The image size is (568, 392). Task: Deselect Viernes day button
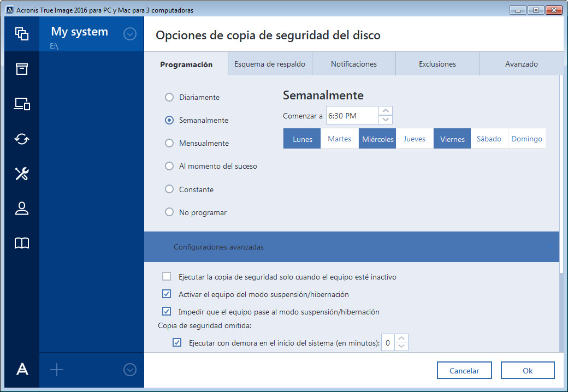click(x=452, y=139)
